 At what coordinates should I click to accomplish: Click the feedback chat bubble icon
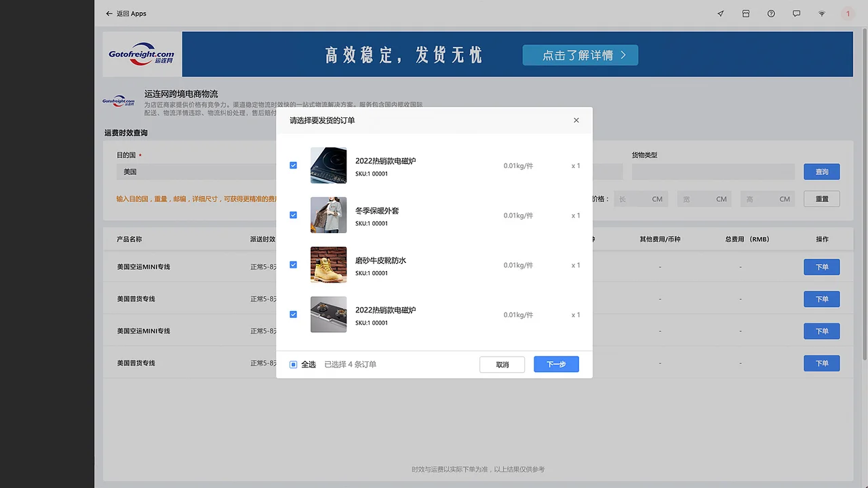797,14
